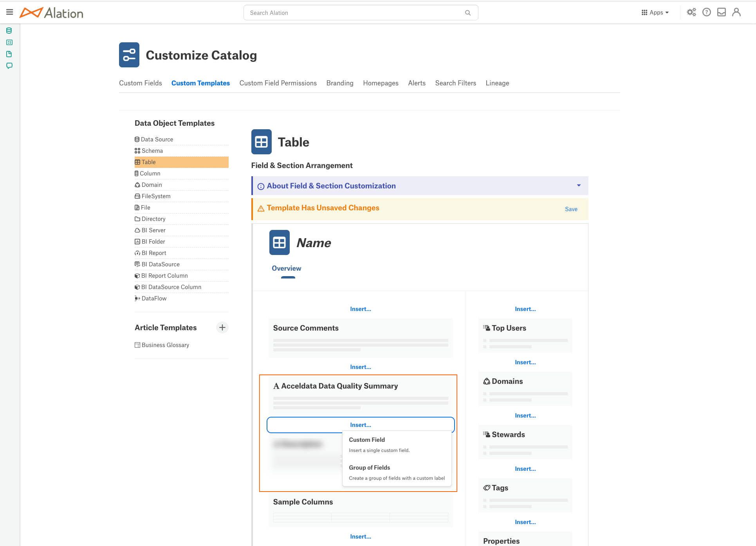Select BI Report template
Image resolution: width=756 pixels, height=546 pixels.
point(181,253)
